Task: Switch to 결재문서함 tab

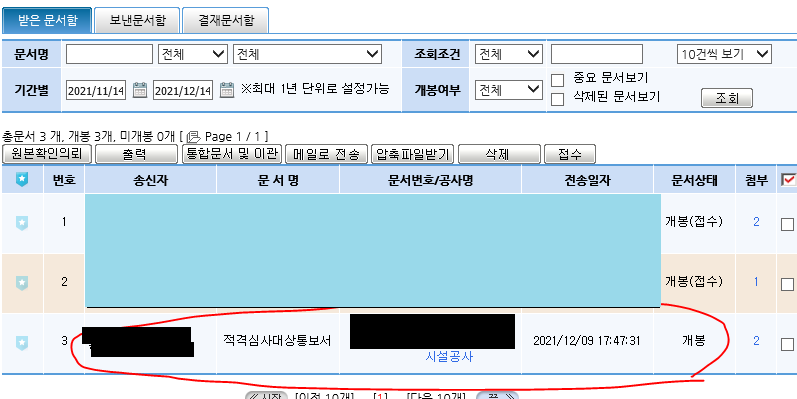Action: (225, 20)
